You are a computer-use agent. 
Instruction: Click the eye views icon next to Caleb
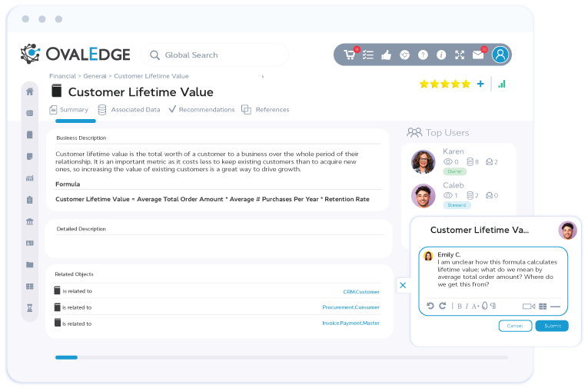(x=448, y=195)
